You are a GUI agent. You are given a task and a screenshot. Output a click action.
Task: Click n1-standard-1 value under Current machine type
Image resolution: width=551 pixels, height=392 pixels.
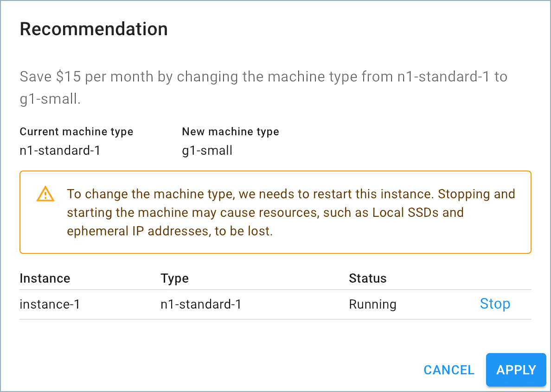click(60, 151)
